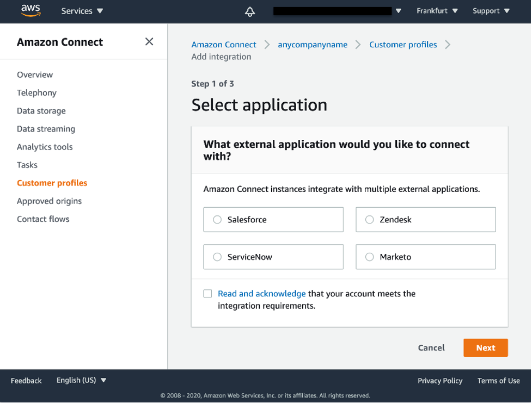
Task: Open the Read and acknowledge link
Action: [x=261, y=294]
